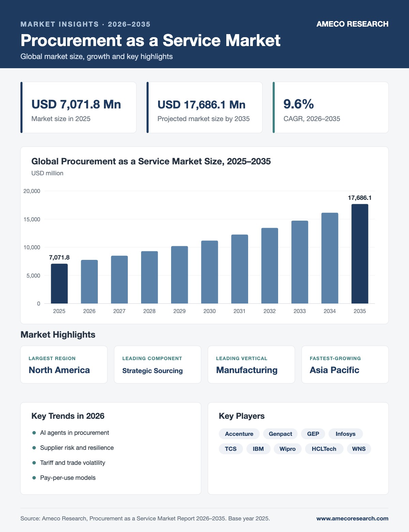Click the WNS player chip
The width and height of the screenshot is (409, 532).
click(x=359, y=449)
